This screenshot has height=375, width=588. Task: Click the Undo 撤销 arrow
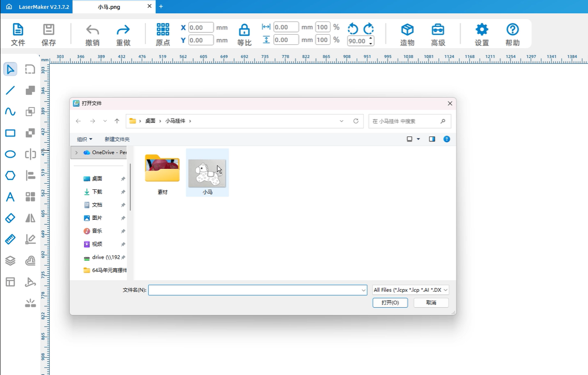click(x=92, y=35)
